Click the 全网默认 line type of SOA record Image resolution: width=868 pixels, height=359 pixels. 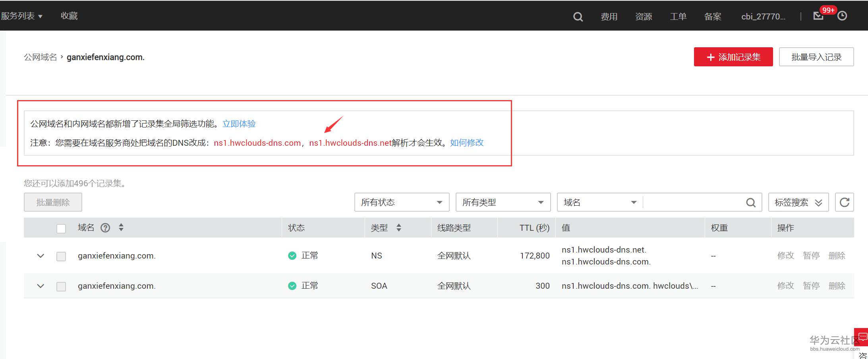pos(454,286)
